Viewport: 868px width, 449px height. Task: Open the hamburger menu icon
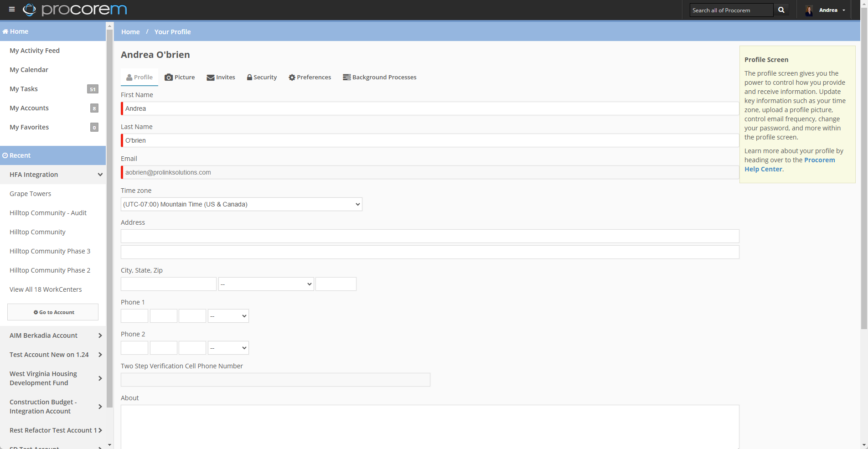(x=12, y=10)
